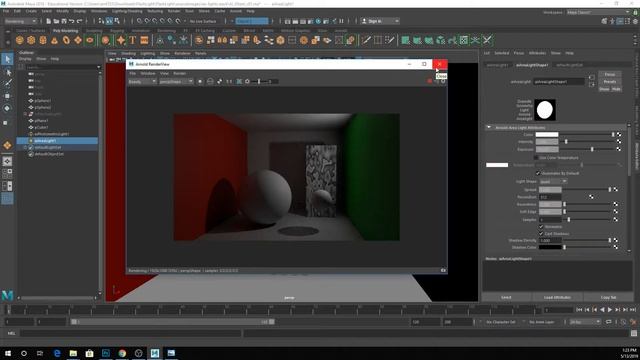Toggle Illuminates By Default checkbox
Image resolution: width=640 pixels, height=360 pixels.
(538, 173)
